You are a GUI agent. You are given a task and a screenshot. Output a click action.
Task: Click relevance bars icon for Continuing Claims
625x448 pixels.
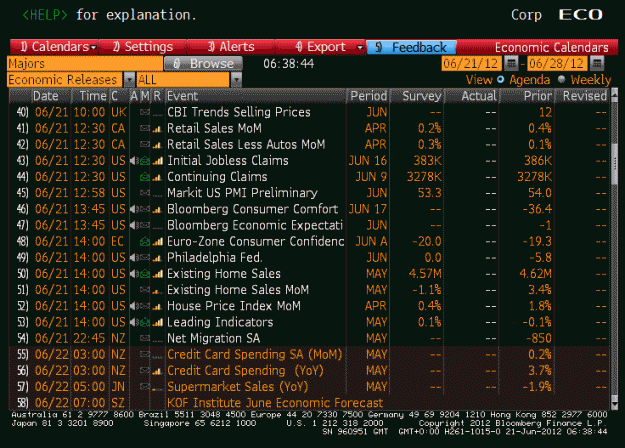tap(158, 177)
